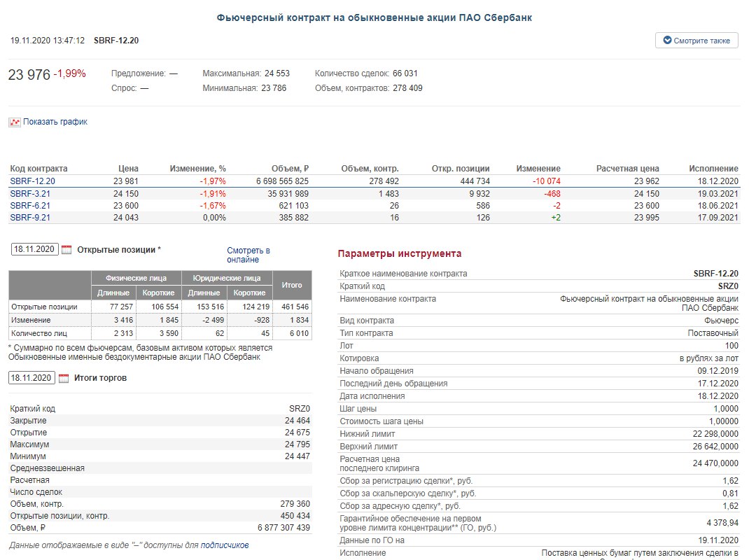Viewport: 749px width, 560px height.
Task: Click the total open positions value 461 546
Action: click(x=295, y=307)
